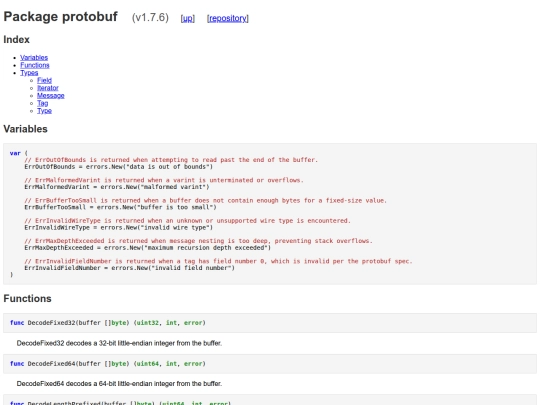540x405 pixels.
Task: Click the comment about ErrBufferTooSmall
Action: (x=206, y=200)
